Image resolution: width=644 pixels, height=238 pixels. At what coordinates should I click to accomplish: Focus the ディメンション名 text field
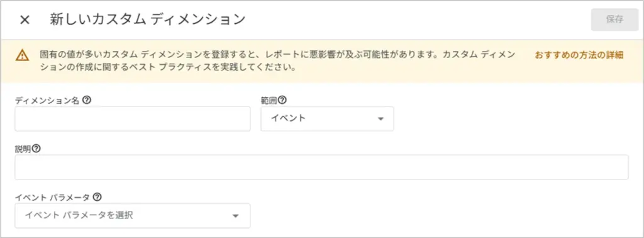click(x=133, y=119)
